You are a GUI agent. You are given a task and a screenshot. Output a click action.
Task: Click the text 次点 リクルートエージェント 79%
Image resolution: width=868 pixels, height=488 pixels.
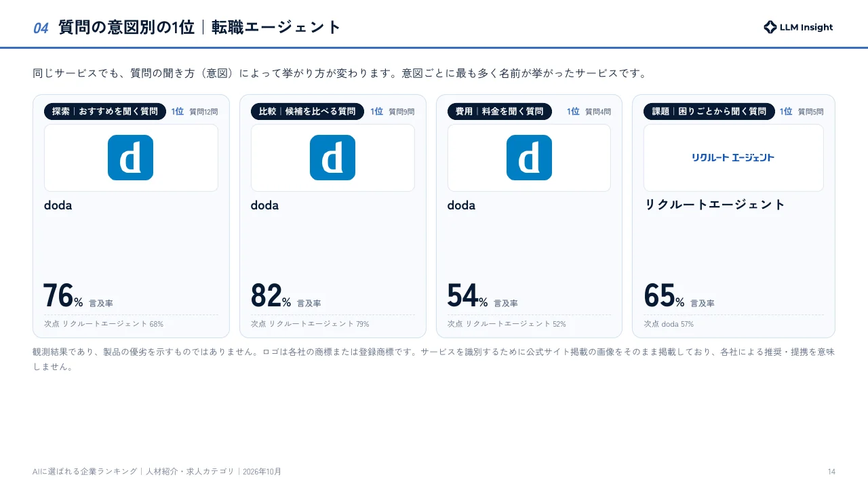tap(310, 324)
